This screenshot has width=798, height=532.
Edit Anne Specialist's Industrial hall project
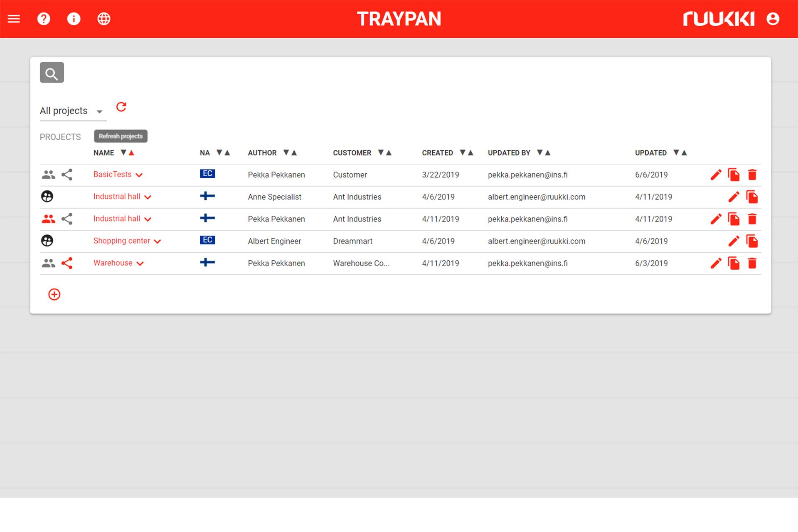pyautogui.click(x=734, y=197)
